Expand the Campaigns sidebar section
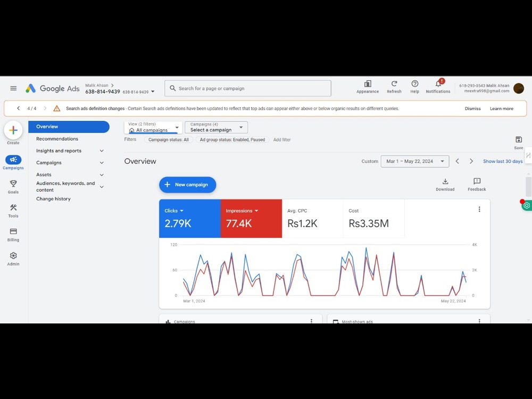The image size is (532, 399). click(x=102, y=162)
